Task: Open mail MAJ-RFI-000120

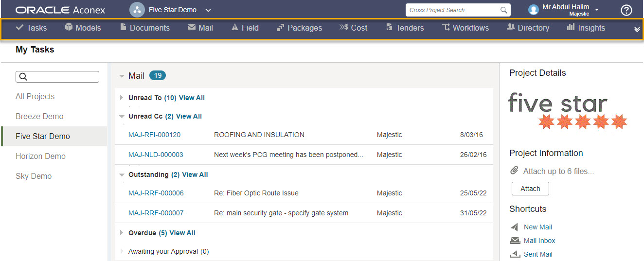Action: [154, 135]
